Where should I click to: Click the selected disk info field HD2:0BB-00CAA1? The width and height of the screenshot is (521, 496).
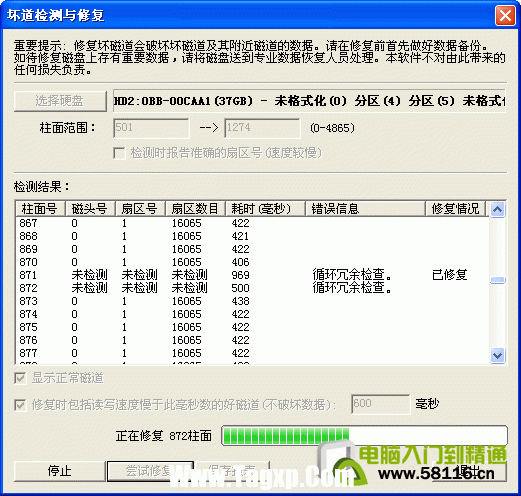click(x=309, y=101)
